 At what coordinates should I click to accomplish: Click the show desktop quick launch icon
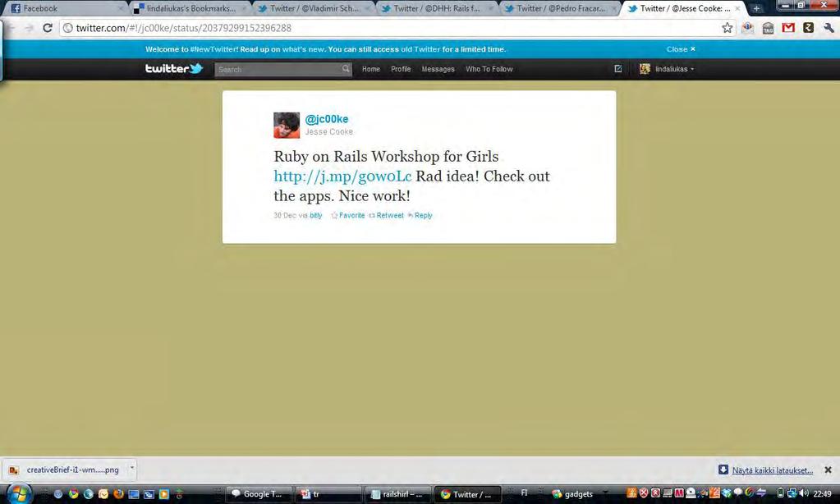[133, 494]
